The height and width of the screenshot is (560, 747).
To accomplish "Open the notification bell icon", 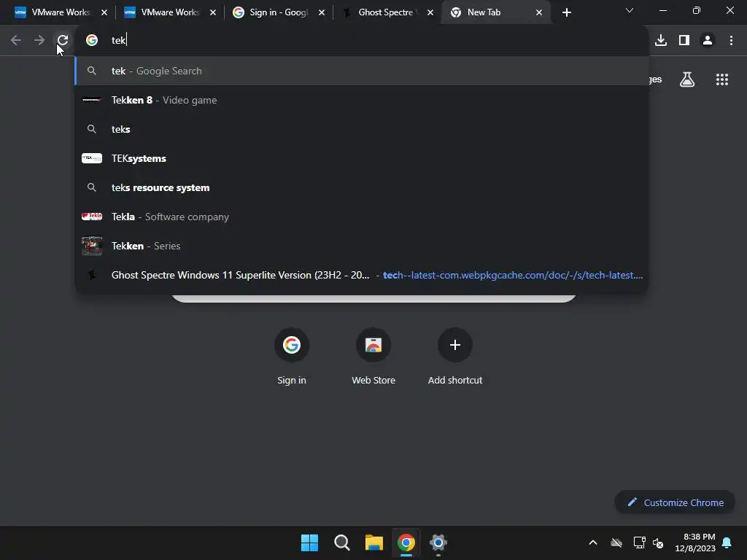I will tap(727, 542).
